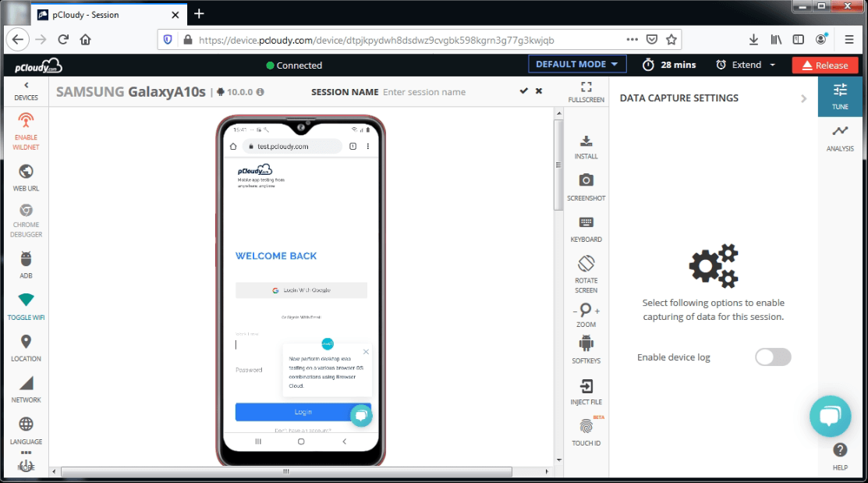This screenshot has width=868, height=483.
Task: Tap the blue Login button on phone
Action: [x=303, y=412]
